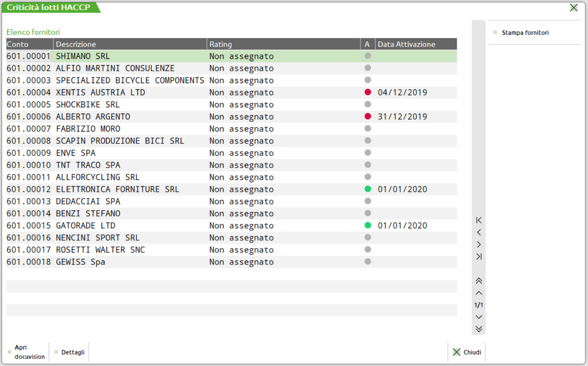
Task: Click red status dot for ALBERTO ARGENTO
Action: (x=368, y=117)
